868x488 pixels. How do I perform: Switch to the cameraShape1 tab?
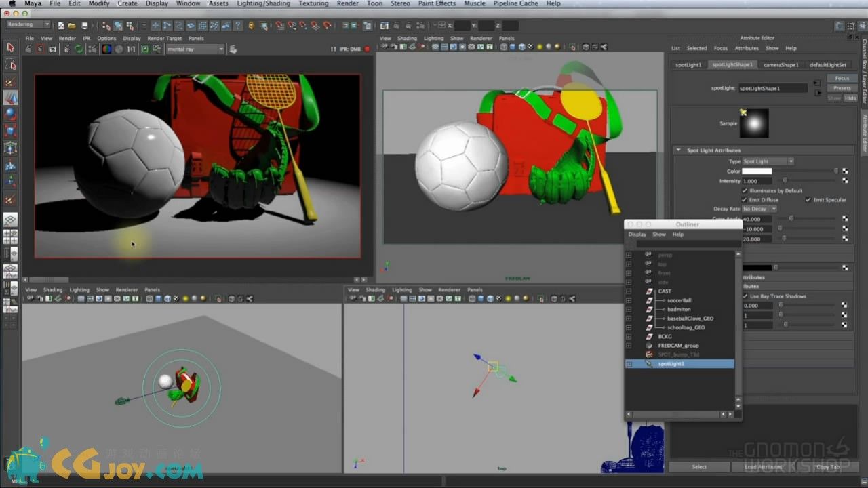coord(781,65)
